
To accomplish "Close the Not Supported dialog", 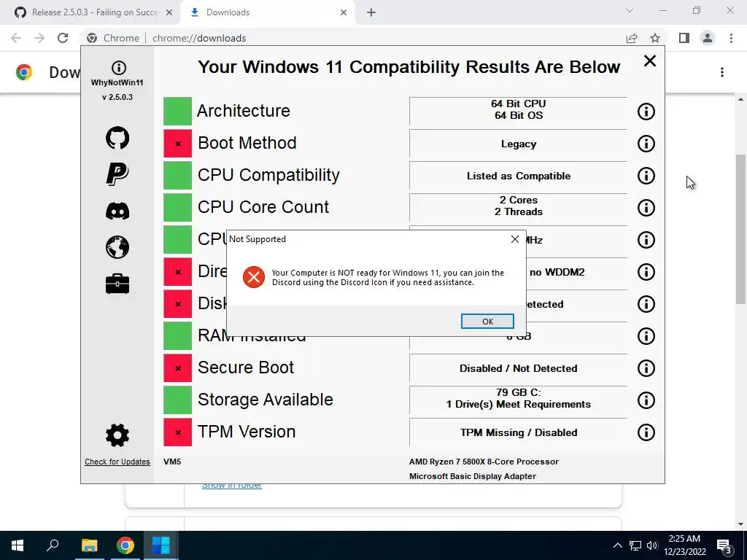I will pos(514,239).
